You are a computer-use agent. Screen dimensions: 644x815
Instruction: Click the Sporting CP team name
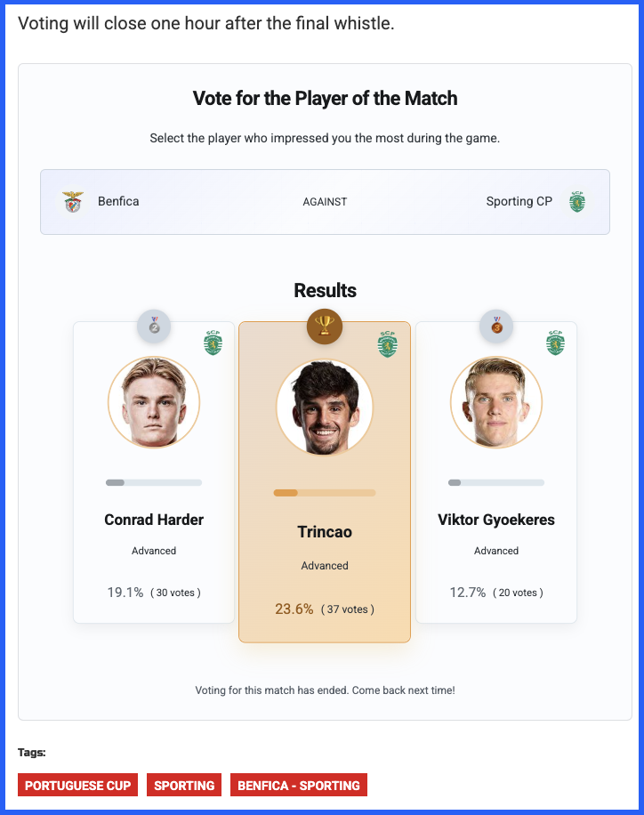tap(519, 201)
